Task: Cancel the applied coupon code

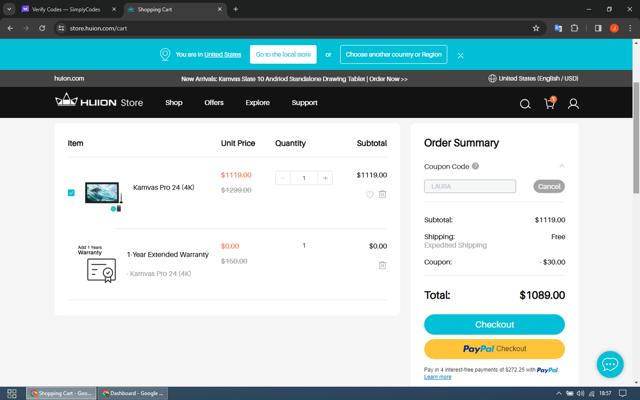Action: [x=549, y=187]
